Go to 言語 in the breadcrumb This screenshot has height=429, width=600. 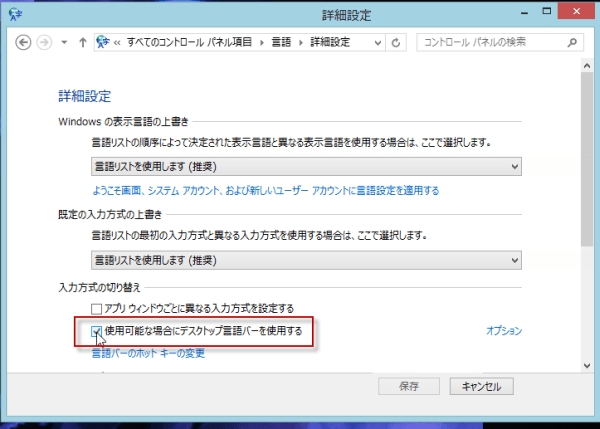[281, 42]
